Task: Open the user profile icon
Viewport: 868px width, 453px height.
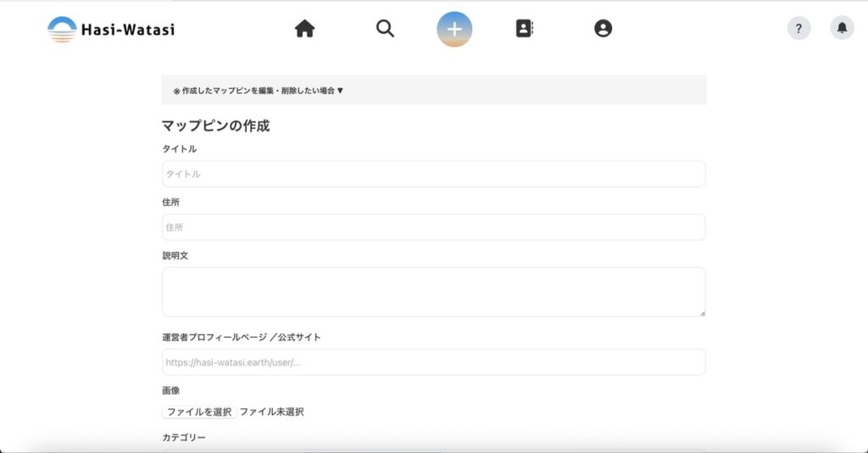Action: (x=603, y=29)
